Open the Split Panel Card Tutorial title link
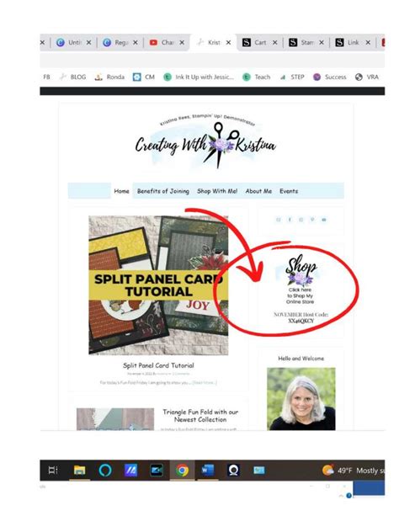 pyautogui.click(x=158, y=365)
